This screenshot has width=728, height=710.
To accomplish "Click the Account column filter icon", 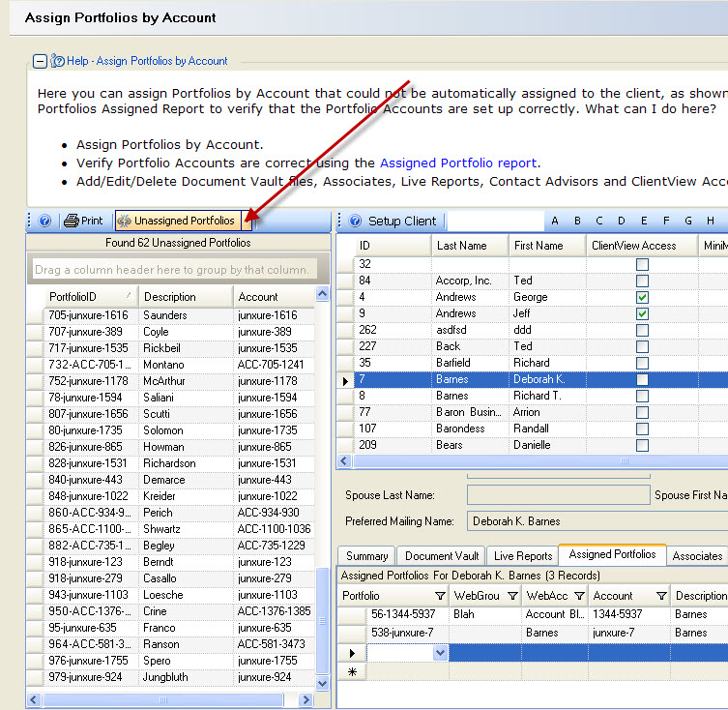I will tap(661, 596).
